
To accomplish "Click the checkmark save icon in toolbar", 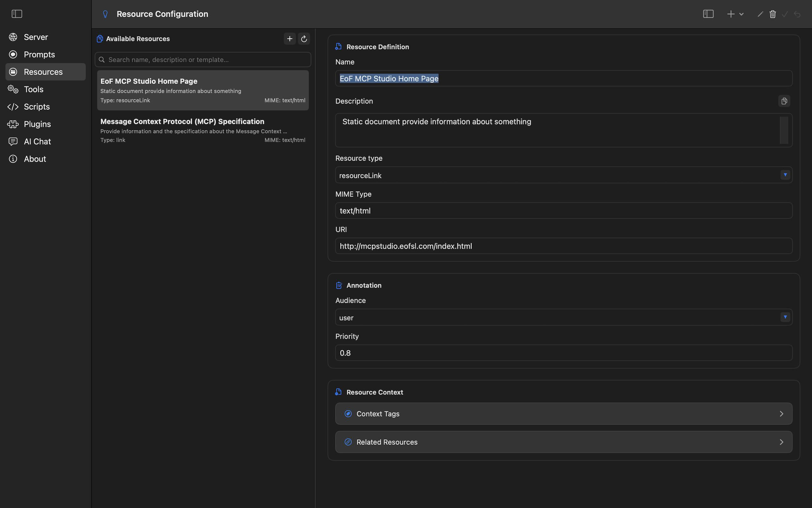I will click(x=785, y=14).
